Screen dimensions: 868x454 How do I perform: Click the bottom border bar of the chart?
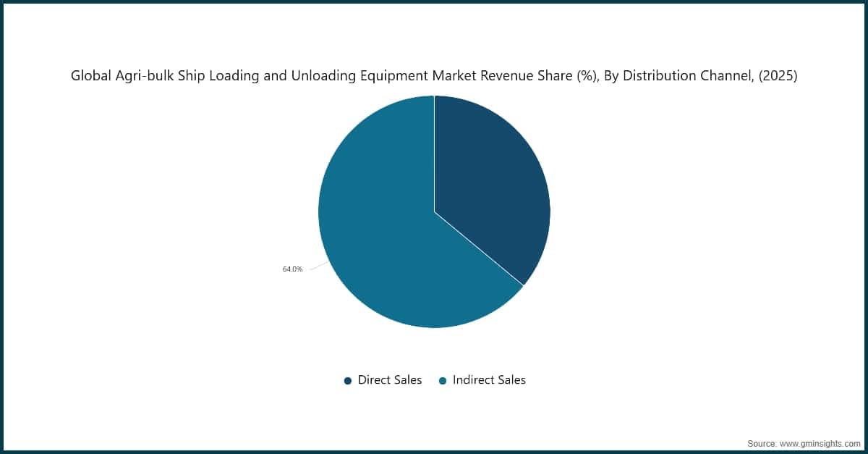tap(434, 450)
